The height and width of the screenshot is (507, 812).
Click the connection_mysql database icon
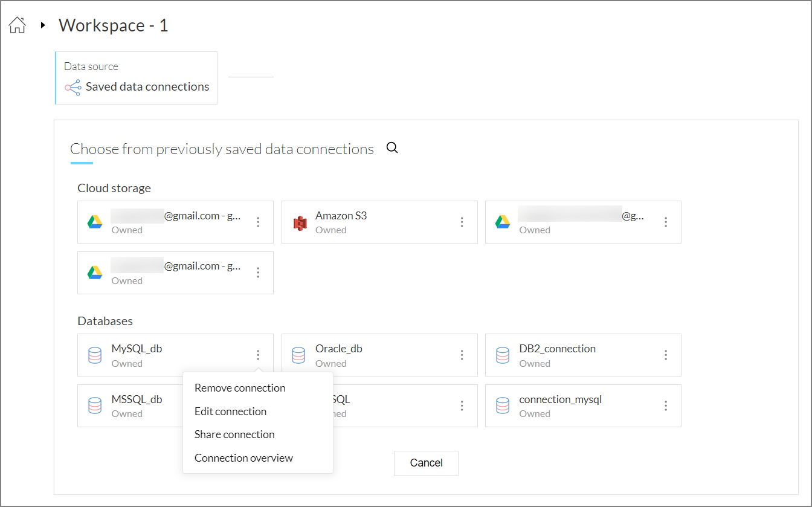(x=502, y=405)
